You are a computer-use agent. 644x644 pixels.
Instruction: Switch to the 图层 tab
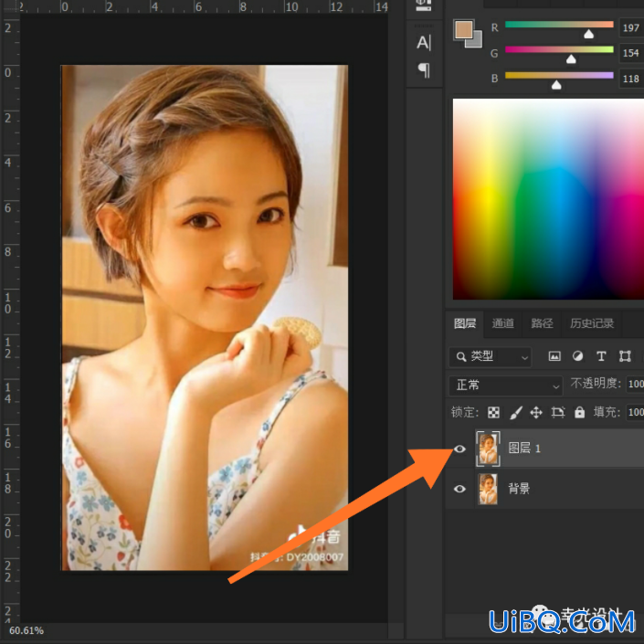coord(465,323)
